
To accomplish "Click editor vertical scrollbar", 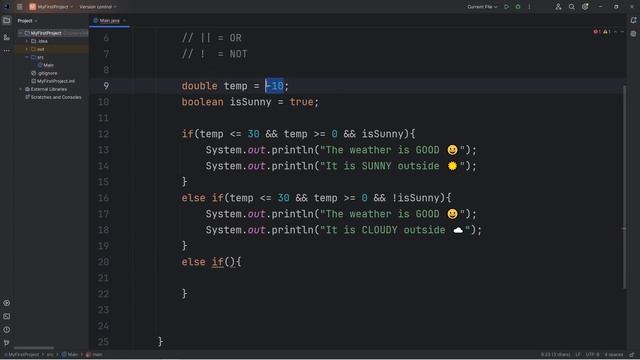I will click(624, 187).
